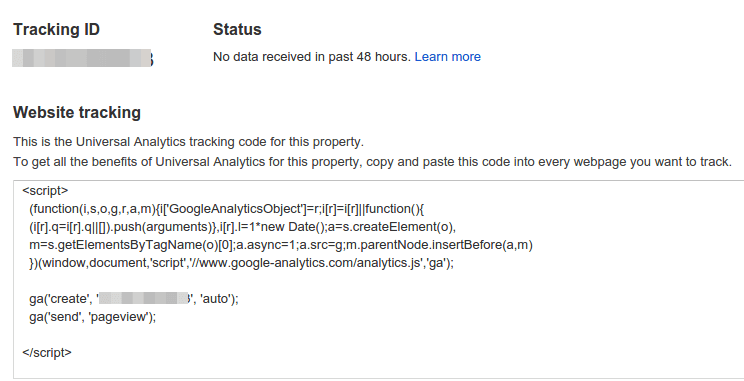Click the 'No data received' status message

coord(312,57)
